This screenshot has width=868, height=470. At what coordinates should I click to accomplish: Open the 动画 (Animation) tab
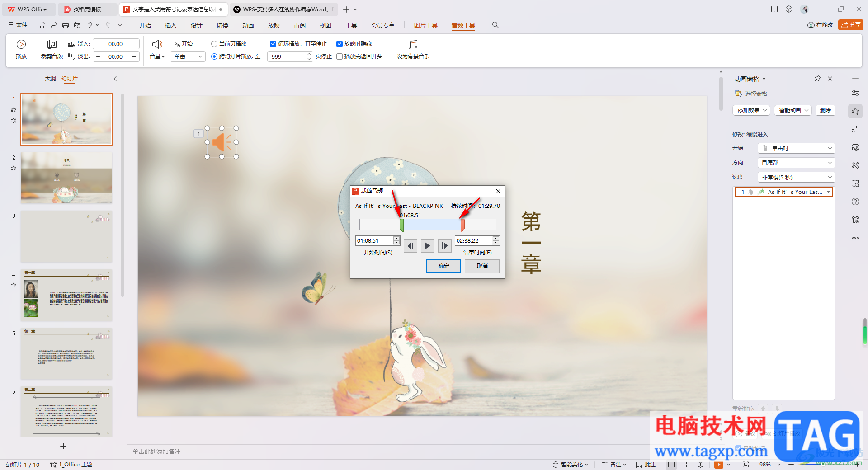coord(248,25)
